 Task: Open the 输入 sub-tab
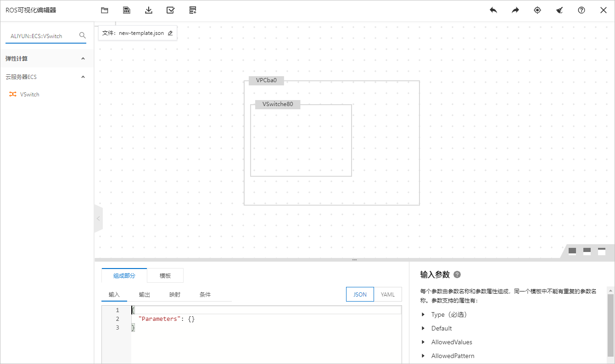(x=114, y=295)
